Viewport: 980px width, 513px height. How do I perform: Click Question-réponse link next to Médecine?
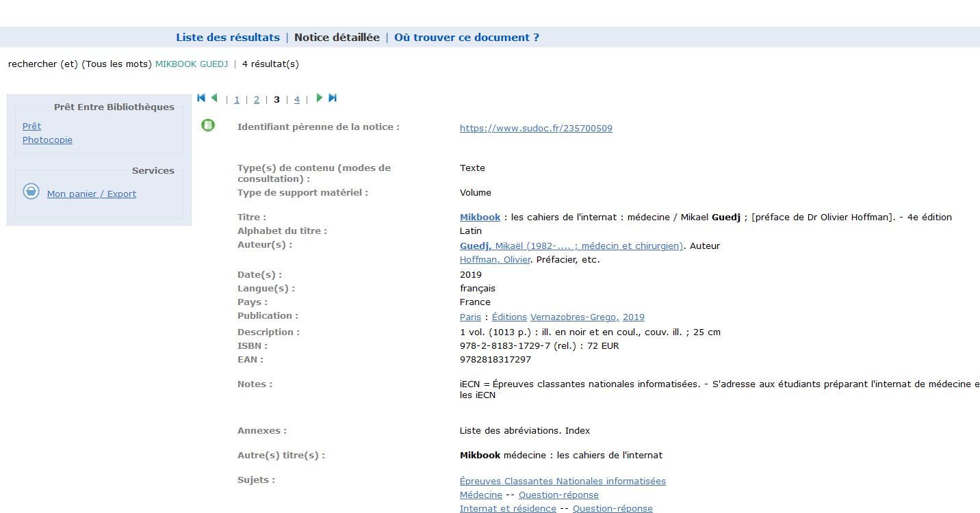pos(558,495)
